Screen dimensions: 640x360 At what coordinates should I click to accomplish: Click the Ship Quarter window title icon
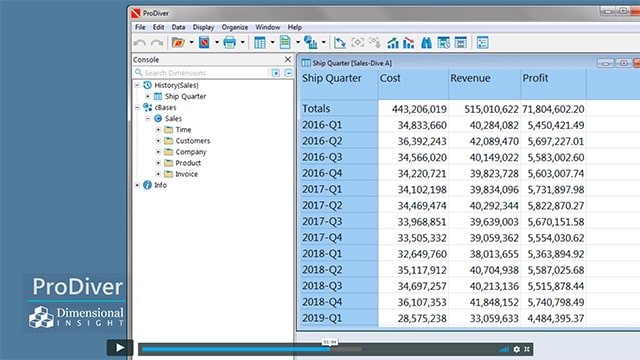pyautogui.click(x=306, y=63)
